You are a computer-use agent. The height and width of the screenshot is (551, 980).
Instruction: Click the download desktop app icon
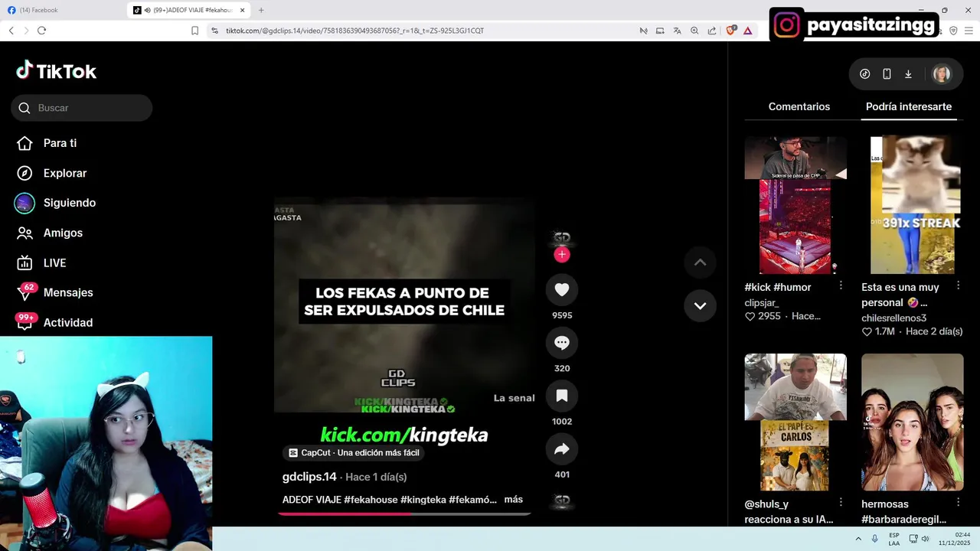pyautogui.click(x=908, y=74)
